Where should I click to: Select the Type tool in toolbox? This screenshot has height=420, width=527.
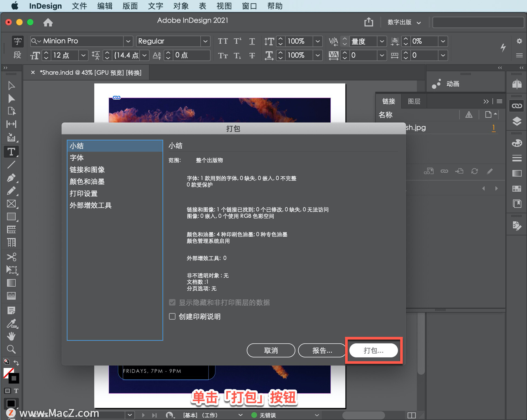pyautogui.click(x=11, y=152)
